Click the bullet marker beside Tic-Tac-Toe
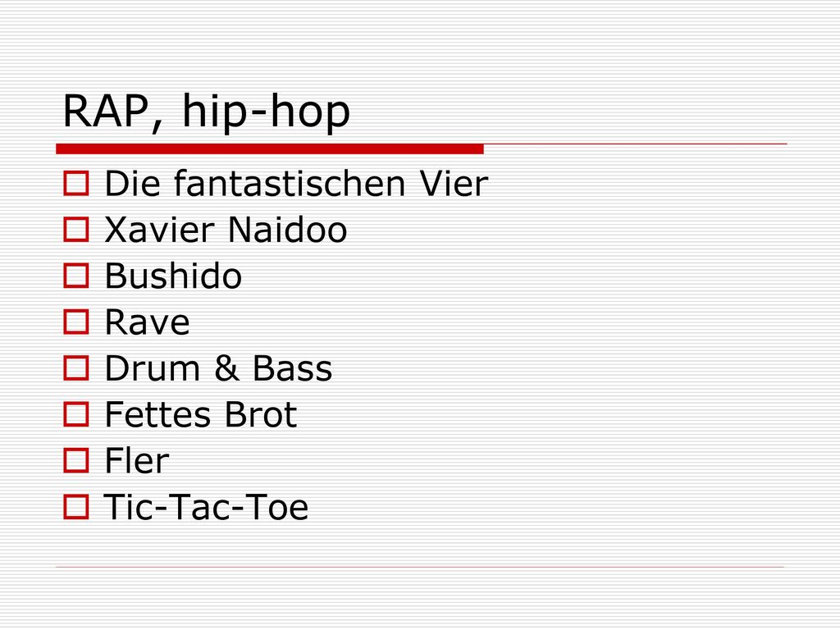Screen dimensions: 840x630 tap(76, 507)
